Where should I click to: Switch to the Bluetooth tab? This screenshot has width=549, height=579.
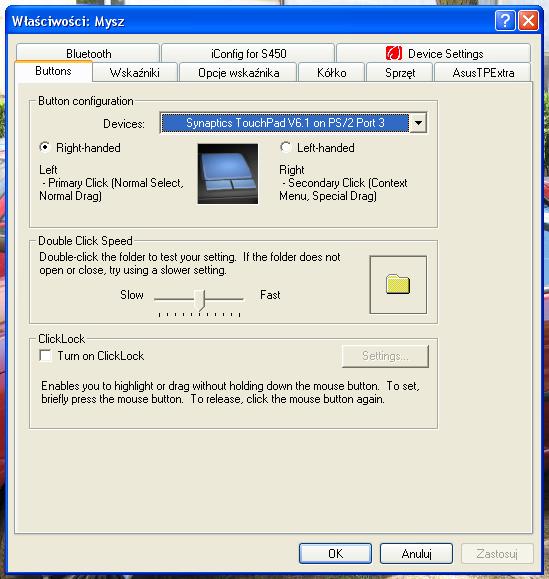pyautogui.click(x=88, y=54)
